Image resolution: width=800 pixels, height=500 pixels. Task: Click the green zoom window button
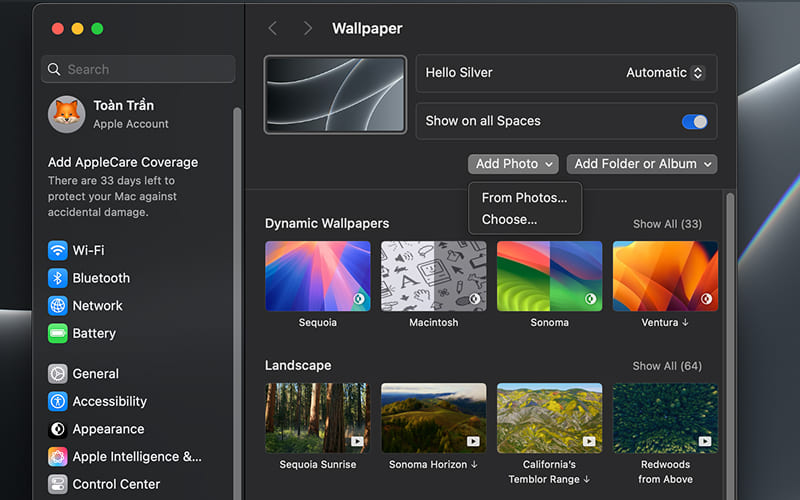(97, 29)
